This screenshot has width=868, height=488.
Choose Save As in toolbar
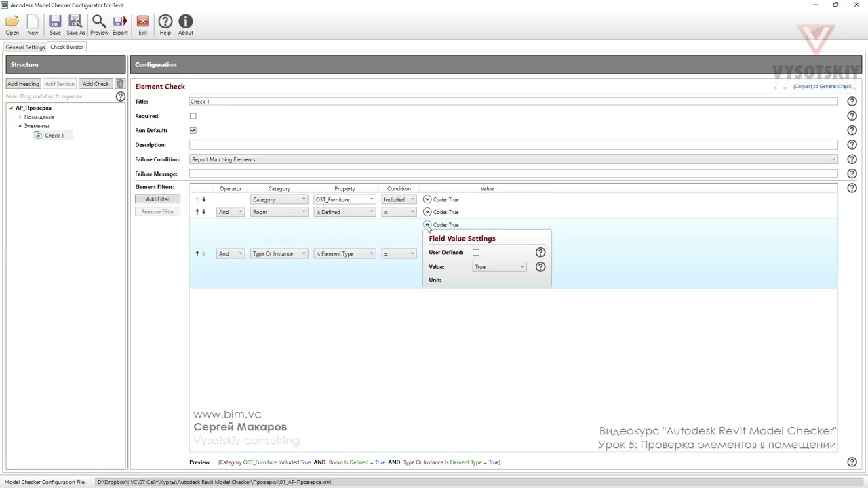coord(76,25)
